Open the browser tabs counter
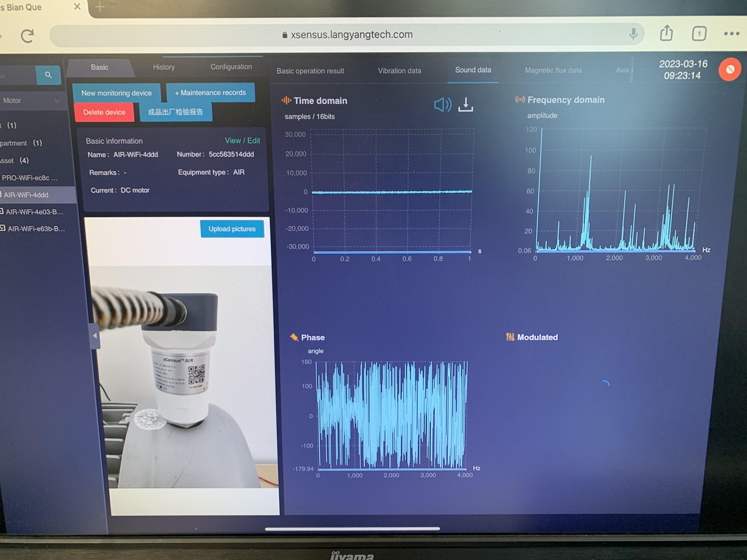This screenshot has height=560, width=747. 699,34
